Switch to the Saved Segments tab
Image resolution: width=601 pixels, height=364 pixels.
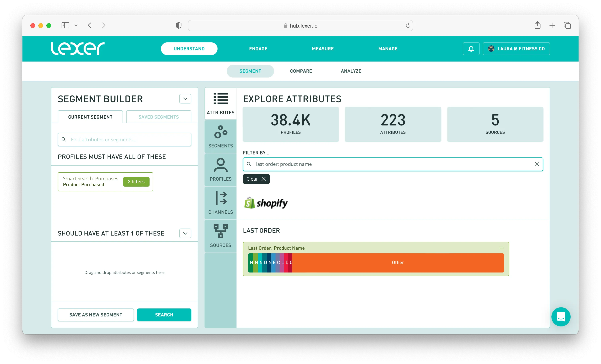point(159,117)
